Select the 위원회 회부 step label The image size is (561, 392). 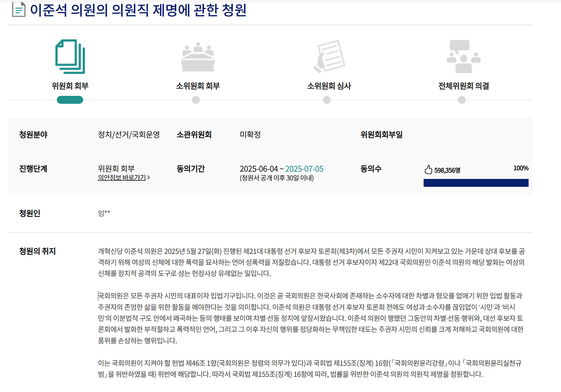point(70,86)
